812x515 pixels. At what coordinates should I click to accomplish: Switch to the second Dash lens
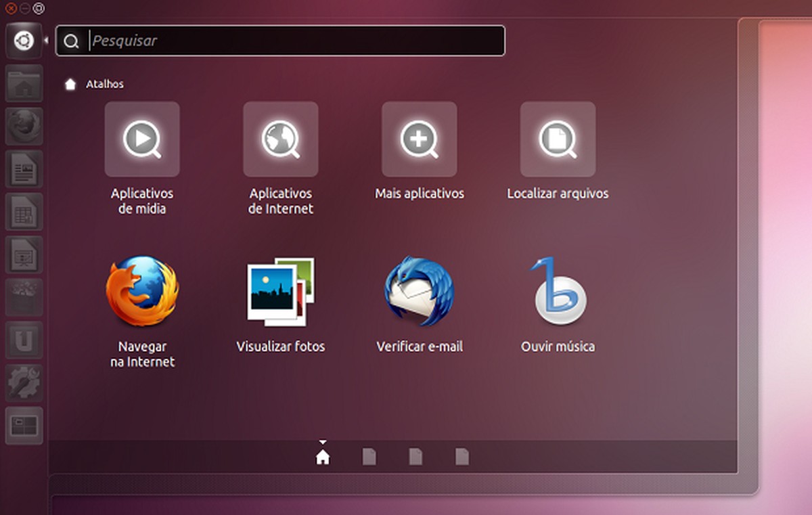tap(369, 456)
